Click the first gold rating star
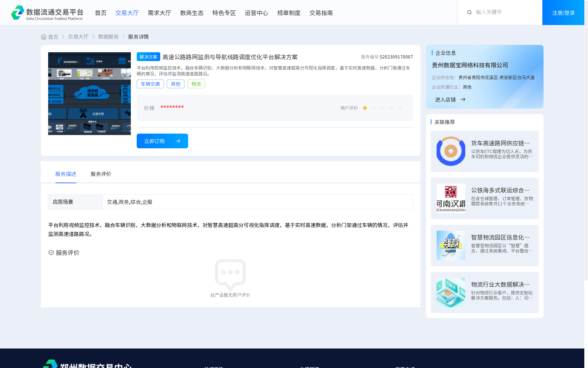This screenshot has height=368, width=588. [x=365, y=108]
